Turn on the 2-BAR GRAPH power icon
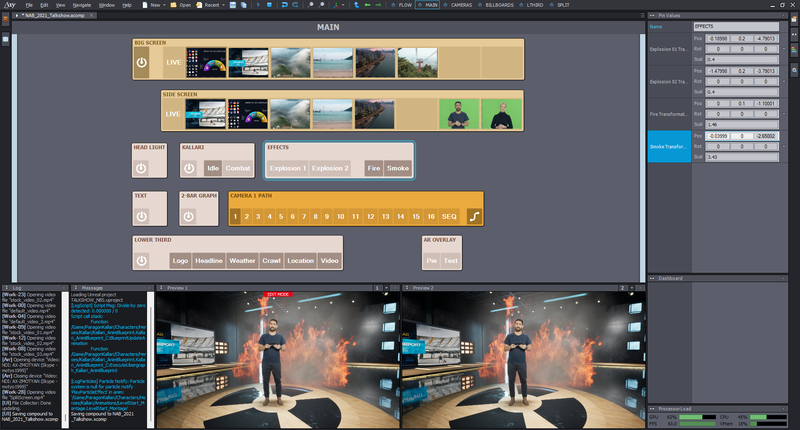This screenshot has width=800, height=430. [190, 215]
